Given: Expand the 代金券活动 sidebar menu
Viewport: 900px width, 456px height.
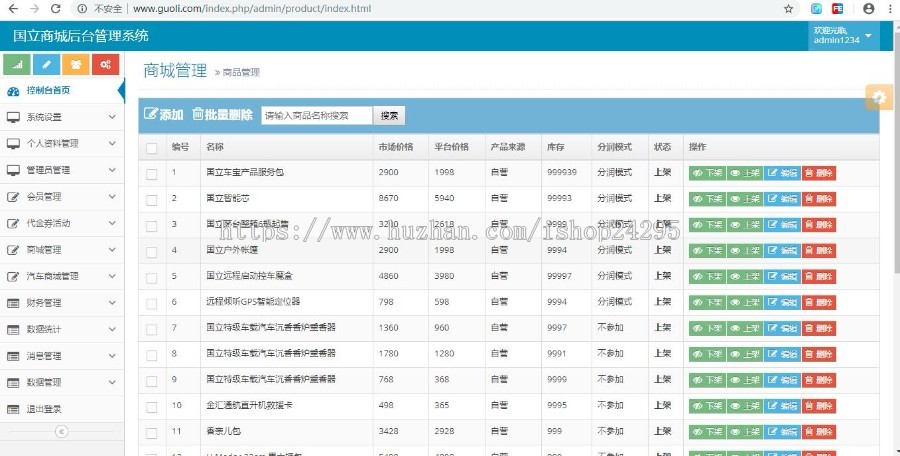Looking at the screenshot, I should (61, 223).
